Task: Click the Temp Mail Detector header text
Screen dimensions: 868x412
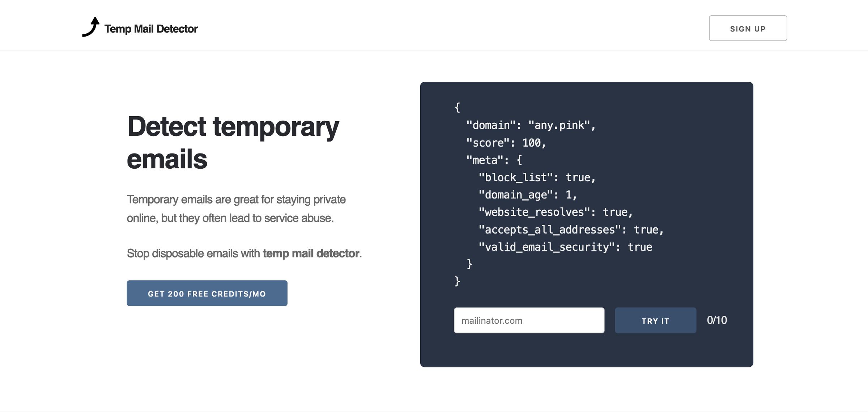Action: [x=151, y=28]
